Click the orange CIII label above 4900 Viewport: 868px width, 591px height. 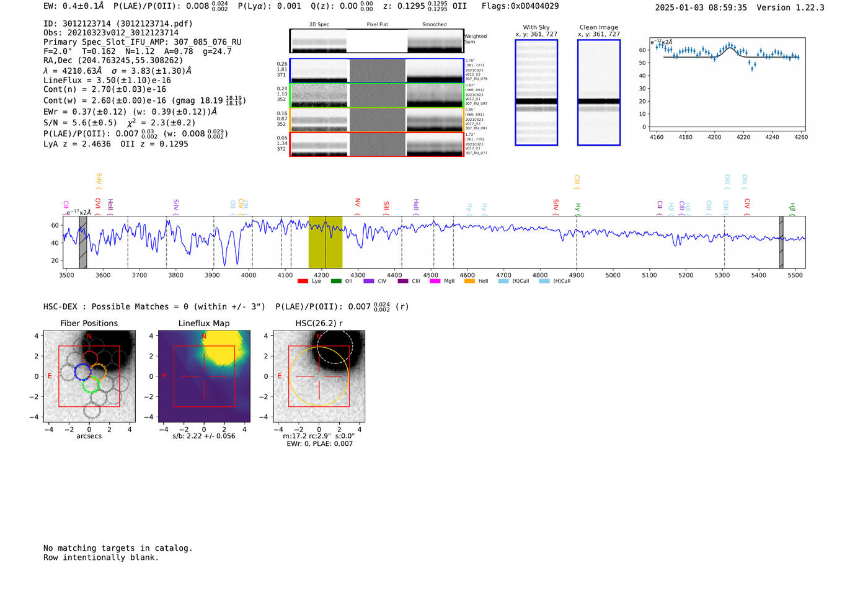577,181
